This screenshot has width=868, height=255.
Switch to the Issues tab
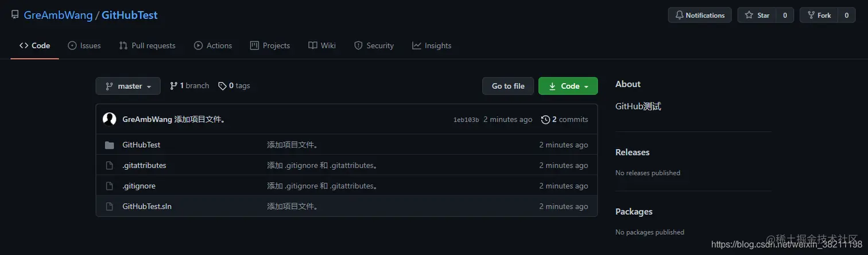[84, 45]
